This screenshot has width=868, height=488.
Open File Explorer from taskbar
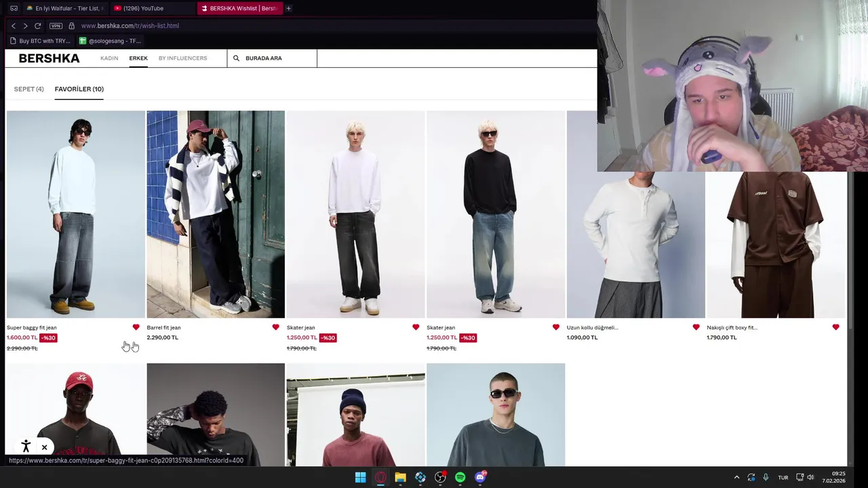pos(400,477)
